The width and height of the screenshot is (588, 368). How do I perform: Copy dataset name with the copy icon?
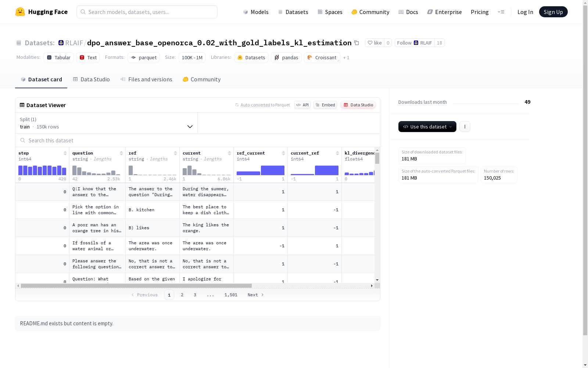coord(356,43)
